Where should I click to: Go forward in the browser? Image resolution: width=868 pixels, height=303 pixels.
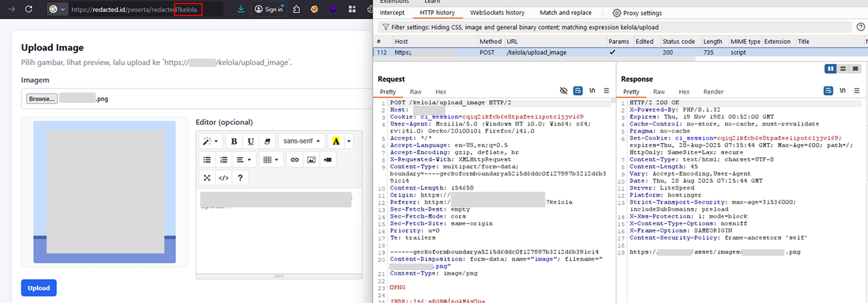tap(10, 9)
